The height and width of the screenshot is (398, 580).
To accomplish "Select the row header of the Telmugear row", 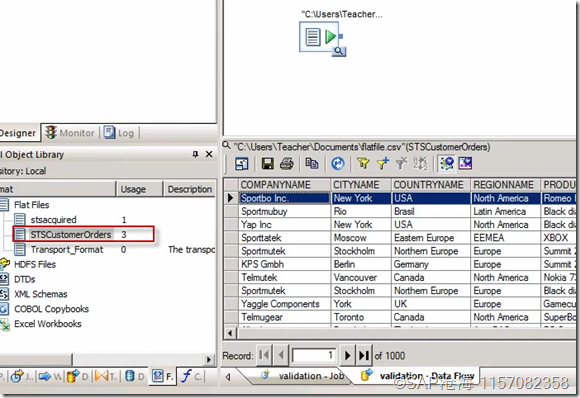I will [x=231, y=317].
